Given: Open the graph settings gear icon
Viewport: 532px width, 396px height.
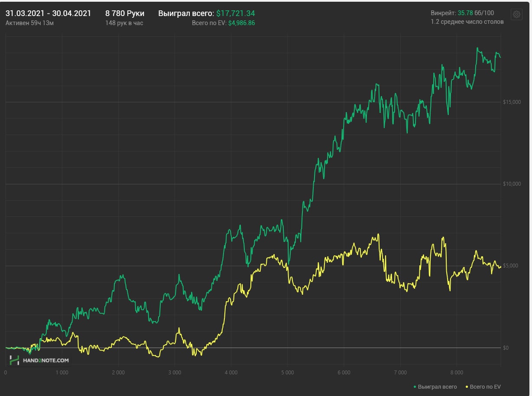Looking at the screenshot, I should (x=516, y=14).
